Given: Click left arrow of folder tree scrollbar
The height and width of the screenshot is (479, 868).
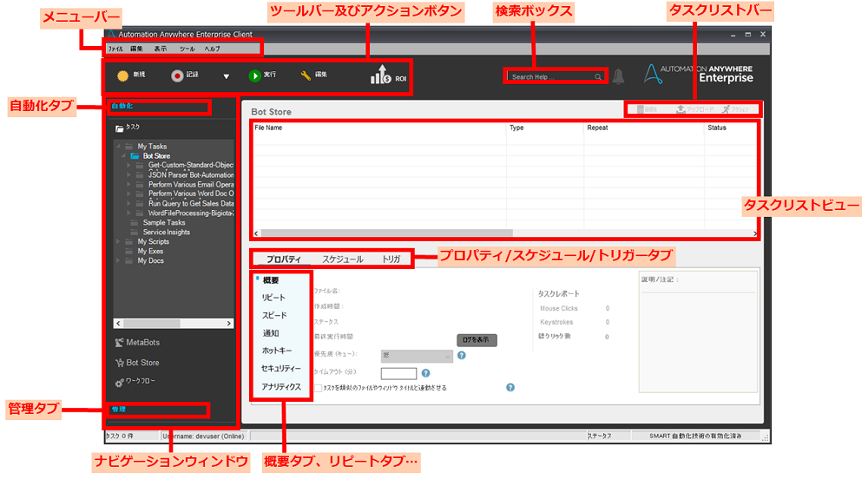Looking at the screenshot, I should [x=118, y=324].
